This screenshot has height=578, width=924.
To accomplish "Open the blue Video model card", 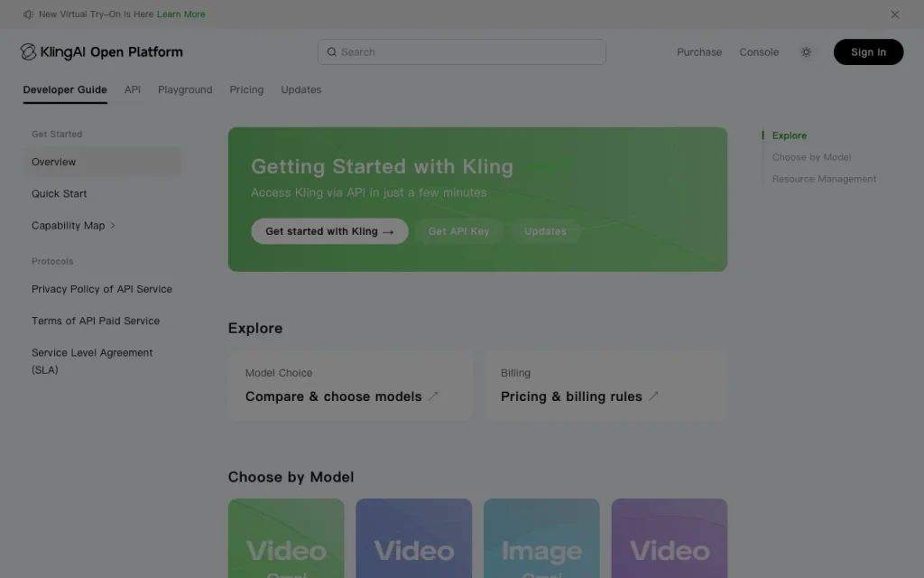I will [x=413, y=538].
